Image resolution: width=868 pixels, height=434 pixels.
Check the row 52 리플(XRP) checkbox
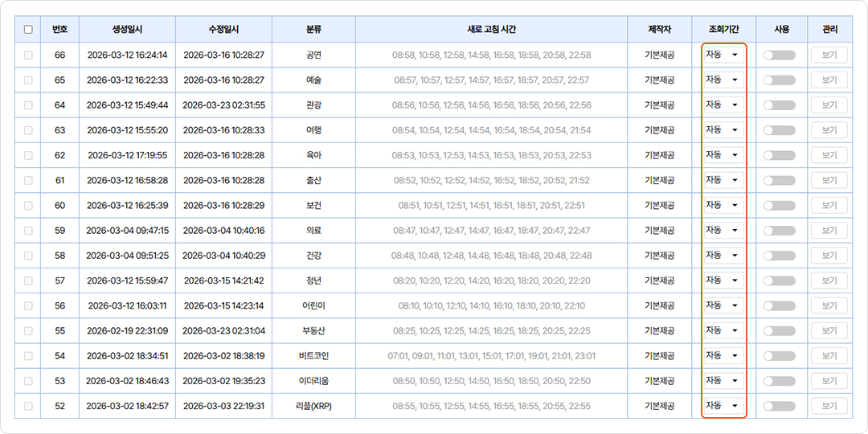[x=28, y=406]
